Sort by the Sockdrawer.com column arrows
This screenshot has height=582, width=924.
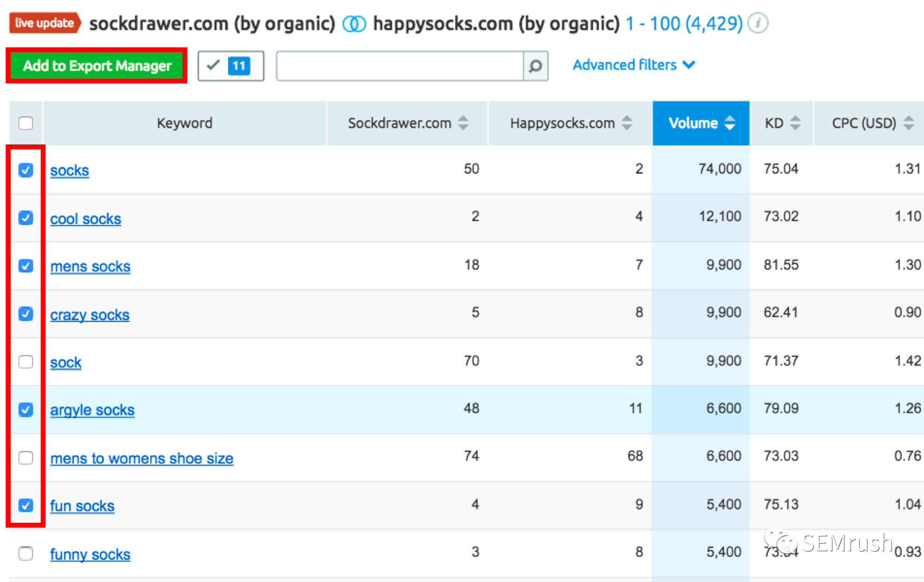click(463, 123)
